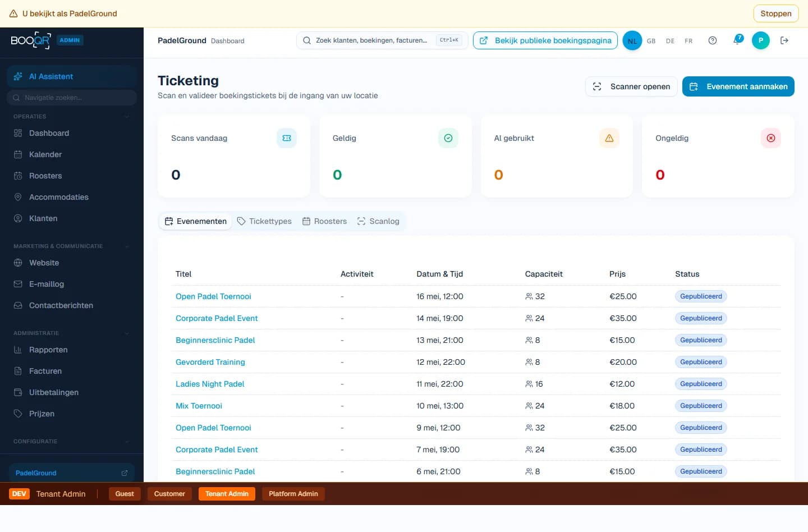Select the Platform Admin role in dev bar
808x532 pixels.
[x=293, y=494]
